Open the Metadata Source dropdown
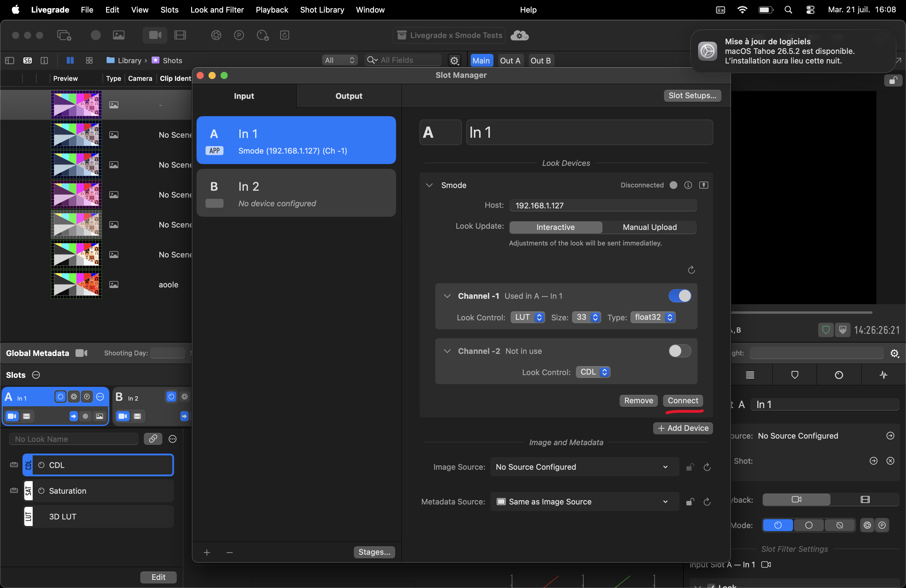 (585, 502)
